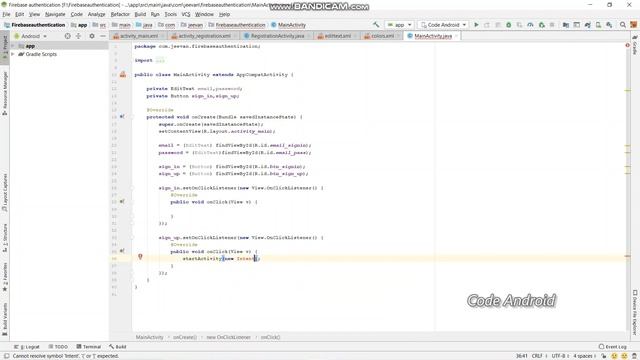
Task: Click the Make Project hammer icon
Action: coord(376,25)
